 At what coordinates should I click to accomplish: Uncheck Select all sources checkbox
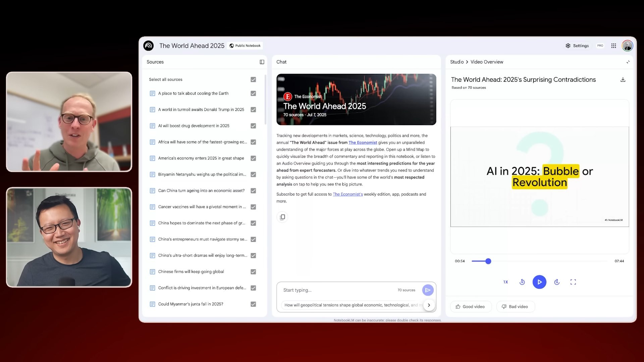253,79
